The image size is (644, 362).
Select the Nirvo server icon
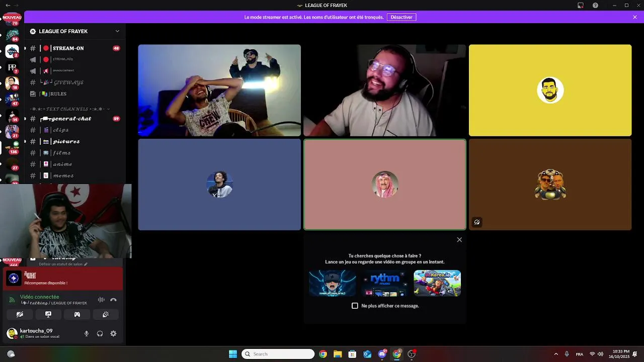pyautogui.click(x=12, y=51)
